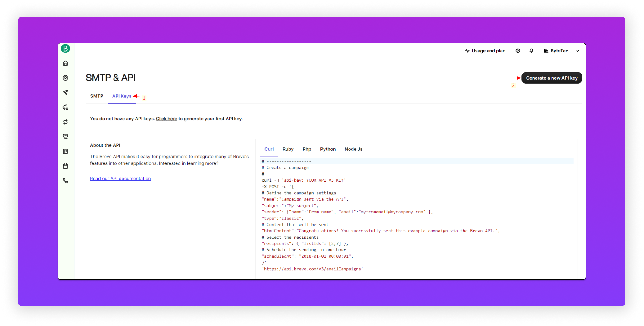Open the Contacts sidebar icon

[x=65, y=78]
